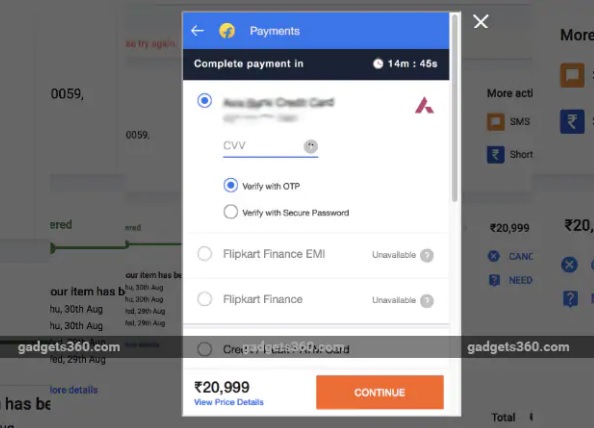
Task: Go back using the Payments arrow
Action: point(197,31)
